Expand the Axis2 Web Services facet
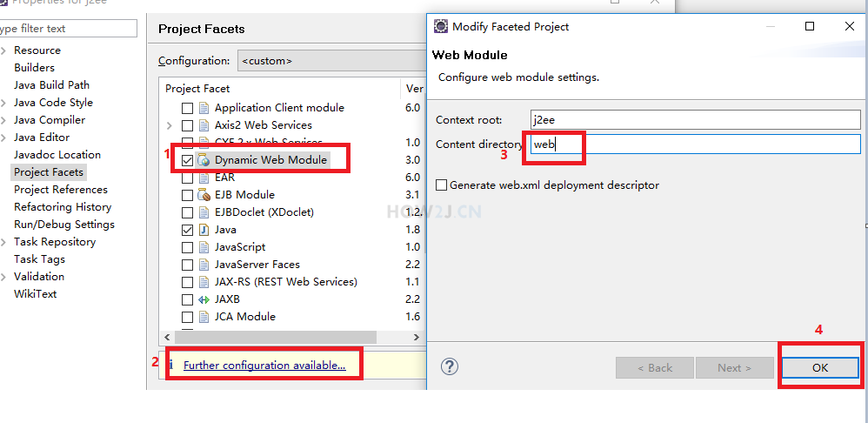Image resolution: width=868 pixels, height=423 pixels. 170,125
